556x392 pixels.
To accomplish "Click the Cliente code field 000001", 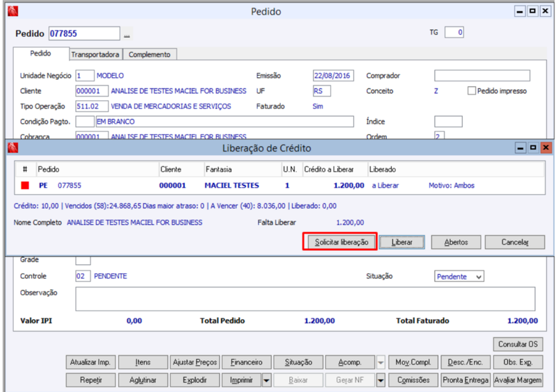I will 92,91.
